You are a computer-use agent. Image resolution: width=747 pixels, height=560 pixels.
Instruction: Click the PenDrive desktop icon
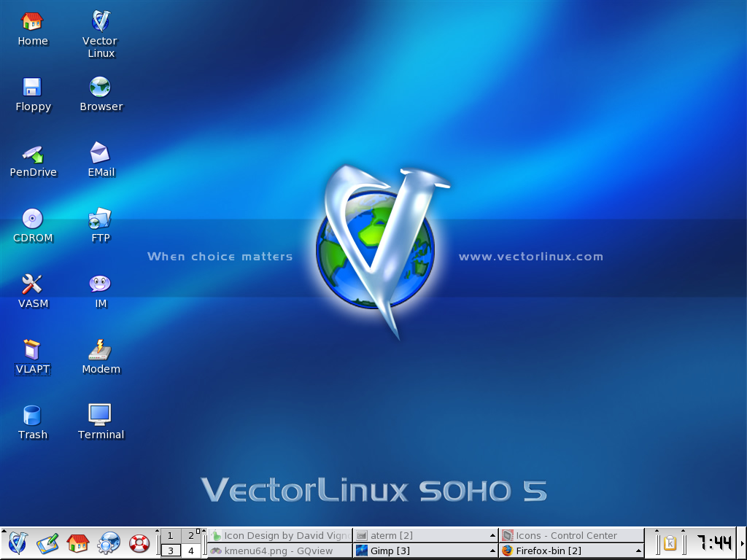33,154
